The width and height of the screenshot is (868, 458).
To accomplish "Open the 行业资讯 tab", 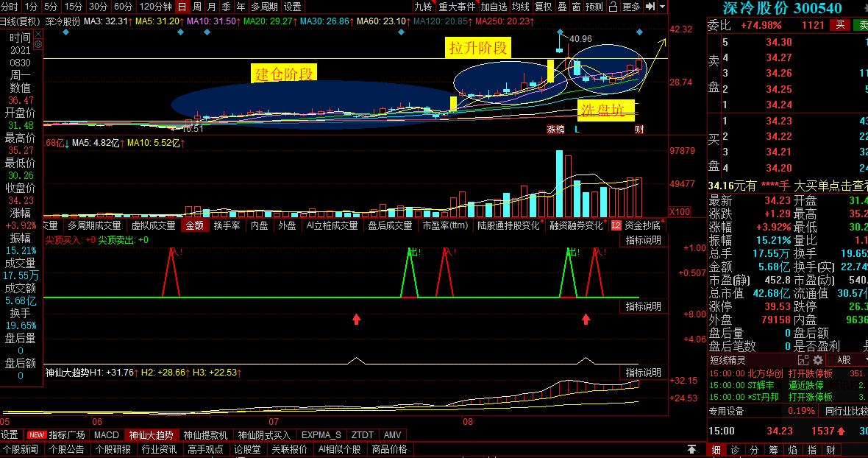I will click(160, 449).
